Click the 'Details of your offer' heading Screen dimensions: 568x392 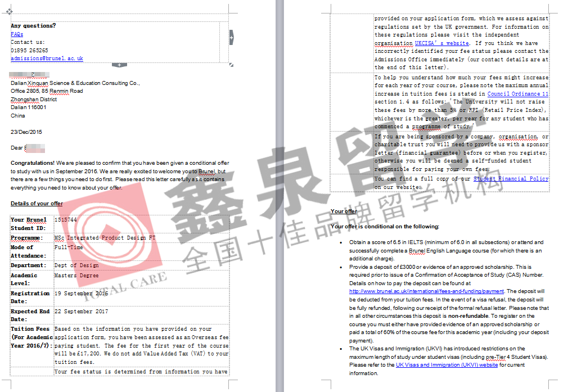pos(37,203)
